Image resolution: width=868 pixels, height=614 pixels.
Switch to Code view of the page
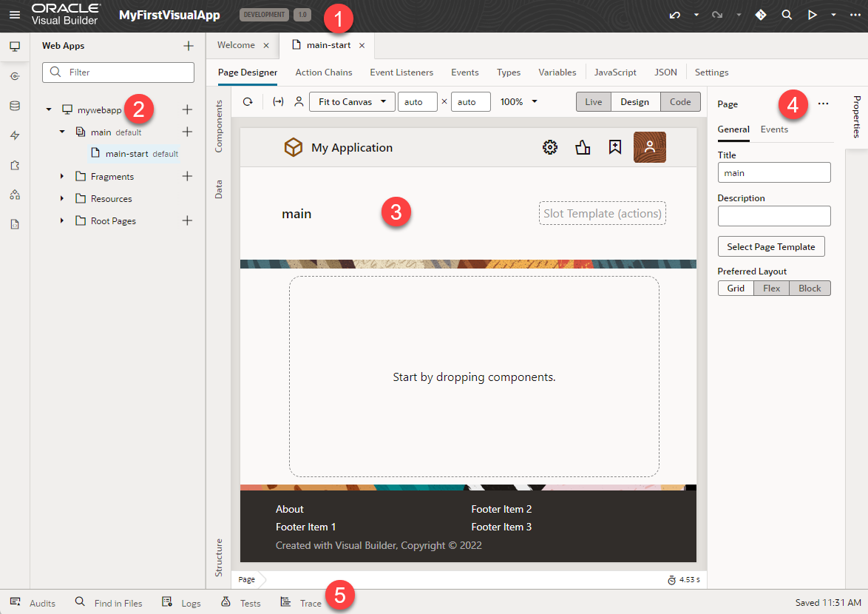click(679, 101)
